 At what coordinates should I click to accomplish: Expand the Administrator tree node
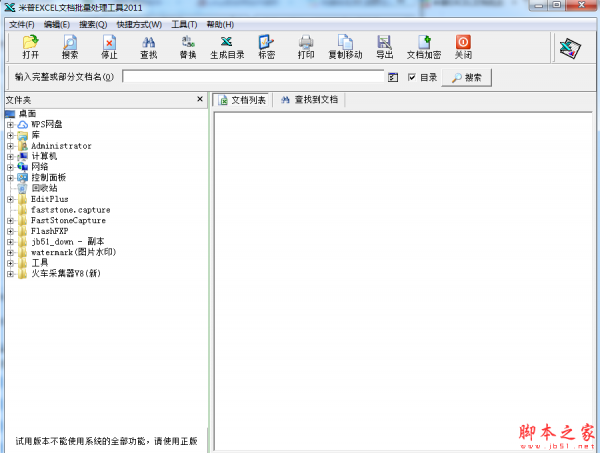(x=10, y=146)
